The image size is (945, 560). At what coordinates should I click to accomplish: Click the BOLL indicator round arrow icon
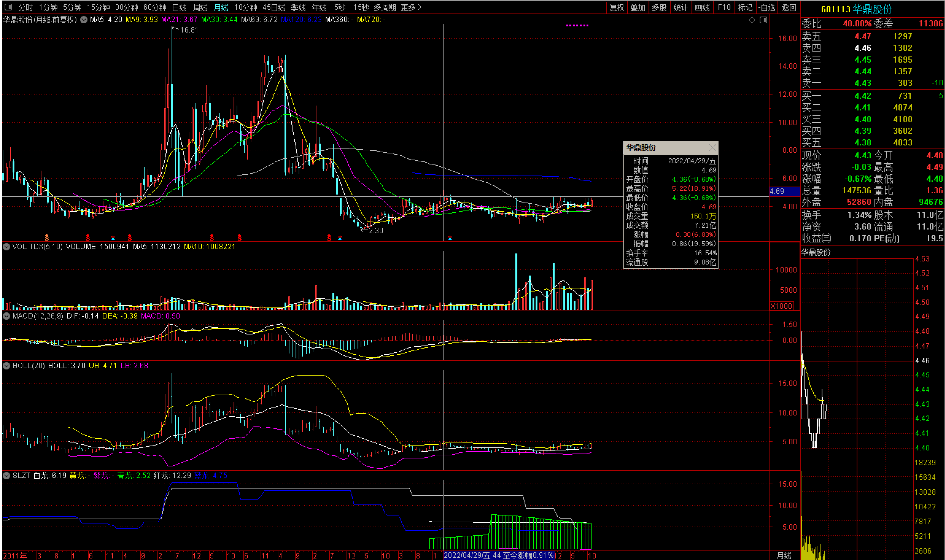point(6,365)
